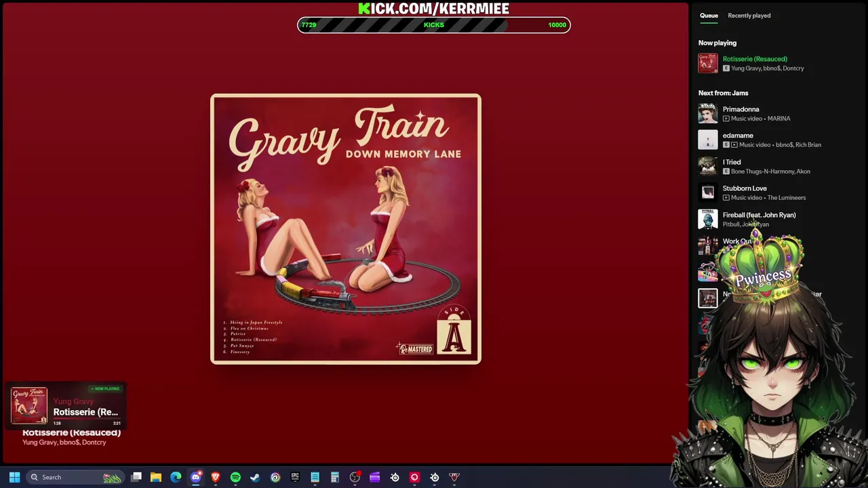868x488 pixels.
Task: Click the Stubborn Love album thumbnail
Action: click(x=708, y=192)
